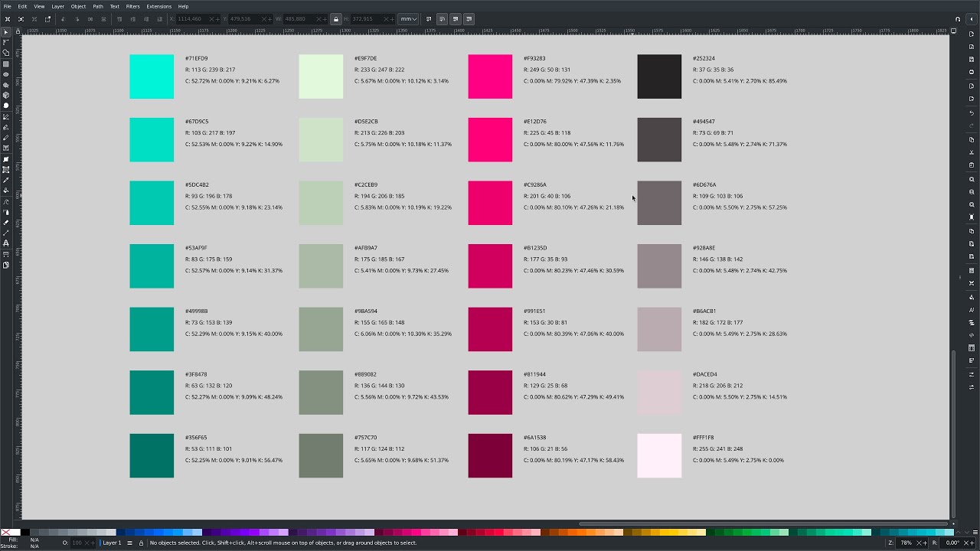Image resolution: width=980 pixels, height=551 pixels.
Task: Toggle move patterns with object option
Action: (469, 19)
